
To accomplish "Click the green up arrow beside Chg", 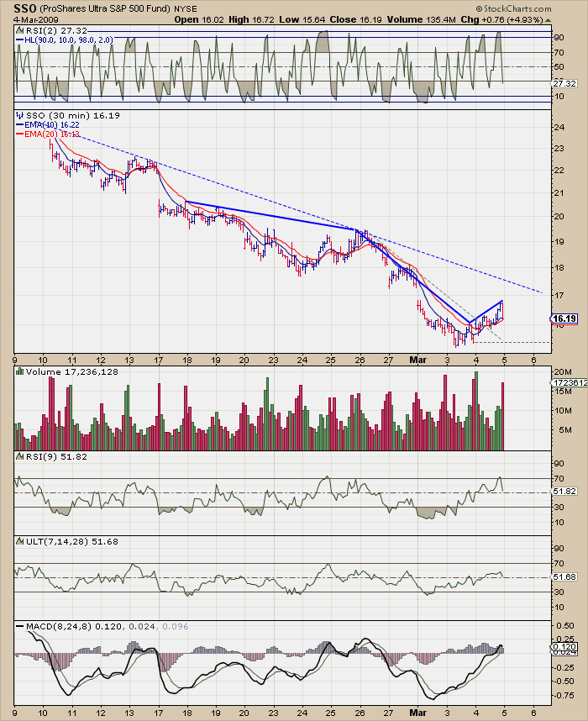I will 548,20.
